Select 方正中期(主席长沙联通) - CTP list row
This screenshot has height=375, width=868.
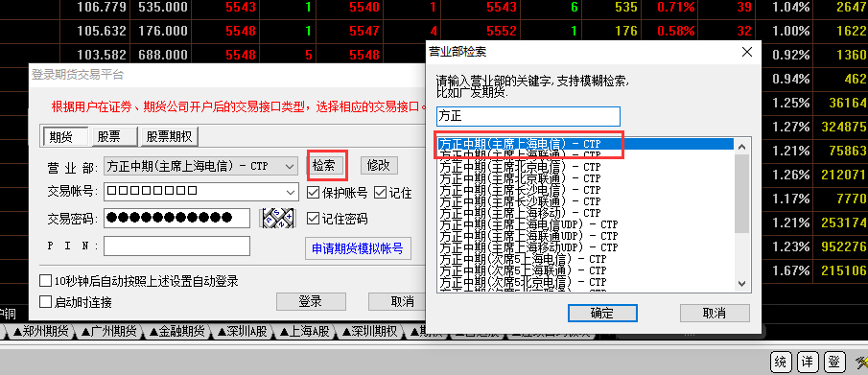586,201
